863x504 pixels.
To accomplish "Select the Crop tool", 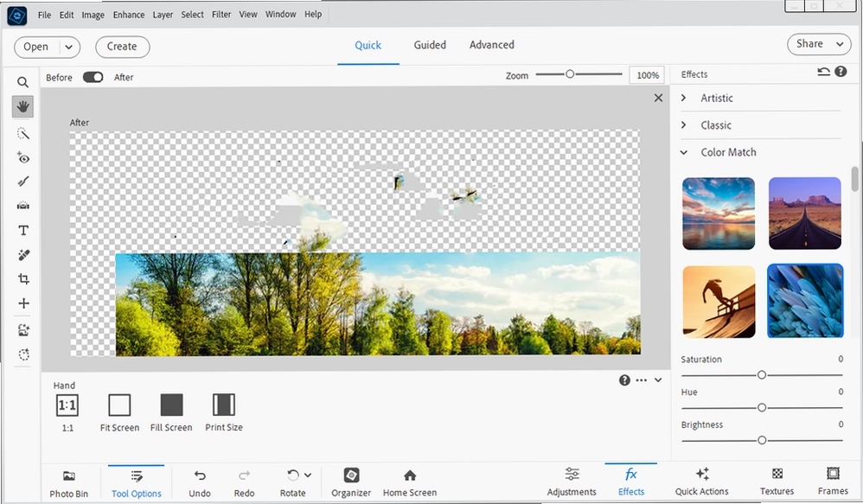I will (23, 279).
